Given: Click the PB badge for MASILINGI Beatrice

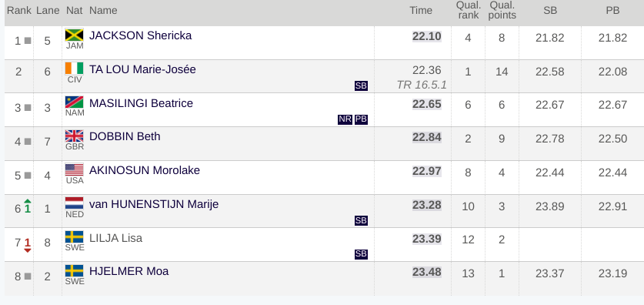Looking at the screenshot, I should (361, 119).
